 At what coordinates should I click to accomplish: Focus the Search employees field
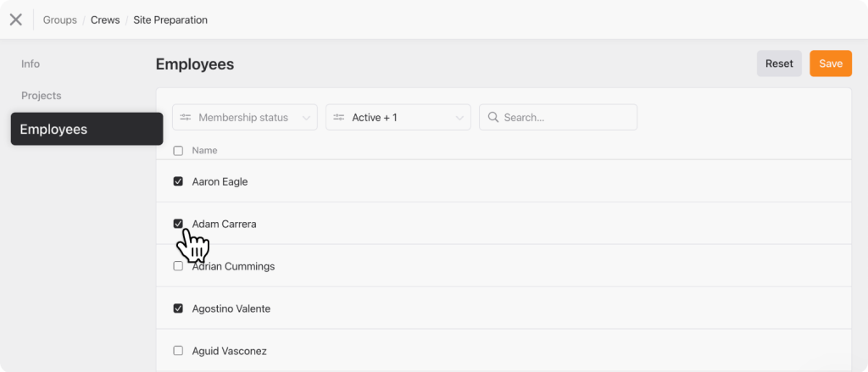pos(558,117)
